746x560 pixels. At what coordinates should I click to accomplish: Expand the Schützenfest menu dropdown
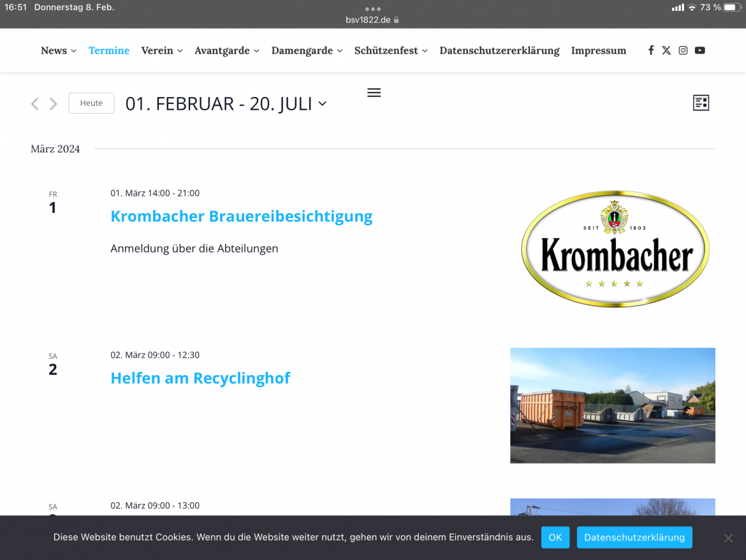[x=391, y=50]
